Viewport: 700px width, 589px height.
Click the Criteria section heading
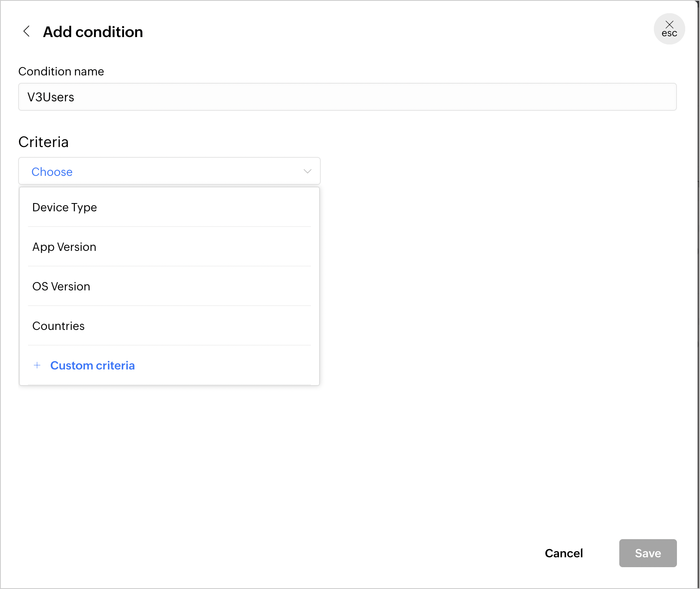point(44,142)
